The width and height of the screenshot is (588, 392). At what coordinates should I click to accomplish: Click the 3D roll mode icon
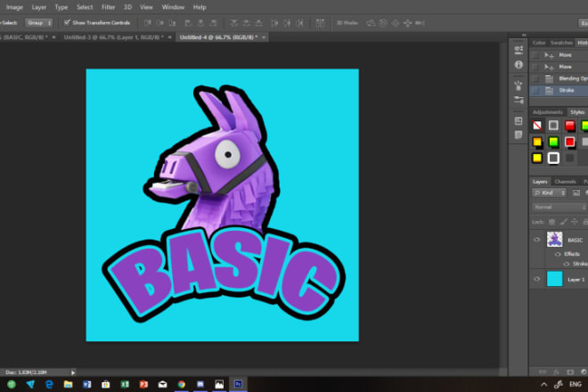tap(383, 23)
